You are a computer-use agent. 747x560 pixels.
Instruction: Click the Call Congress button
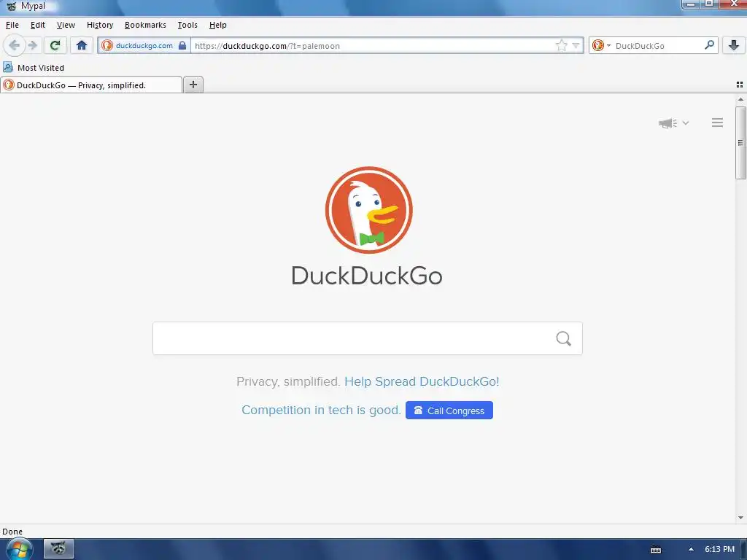click(449, 411)
